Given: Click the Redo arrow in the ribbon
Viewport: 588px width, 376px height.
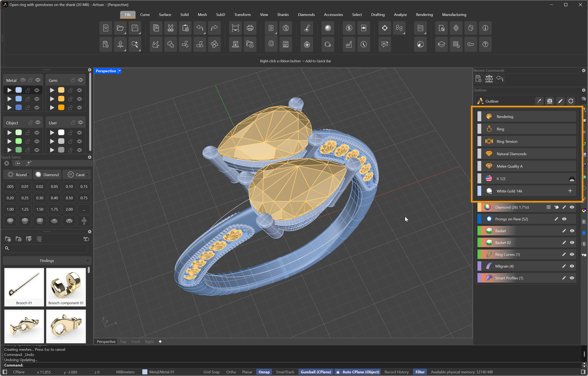Looking at the screenshot, I should (214, 28).
